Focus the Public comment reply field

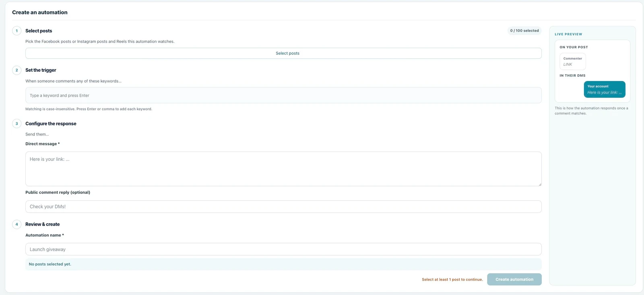[x=283, y=207]
